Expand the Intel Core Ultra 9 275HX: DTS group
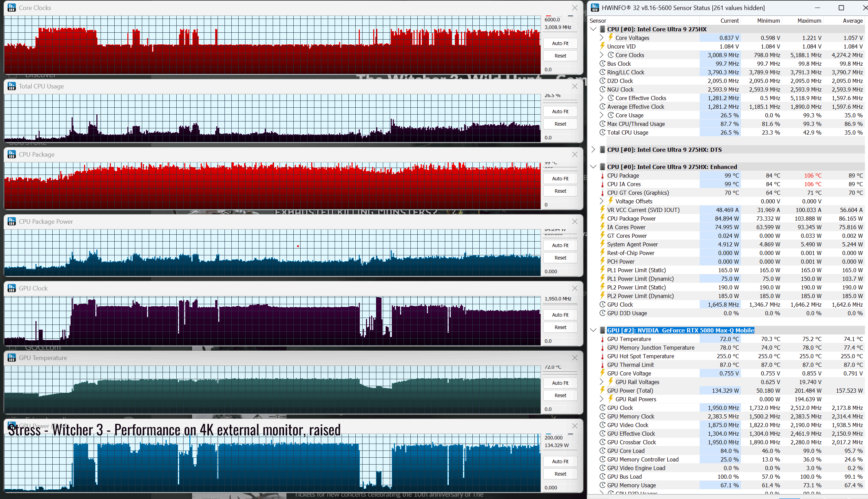Image resolution: width=868 pixels, height=499 pixels. pyautogui.click(x=593, y=150)
